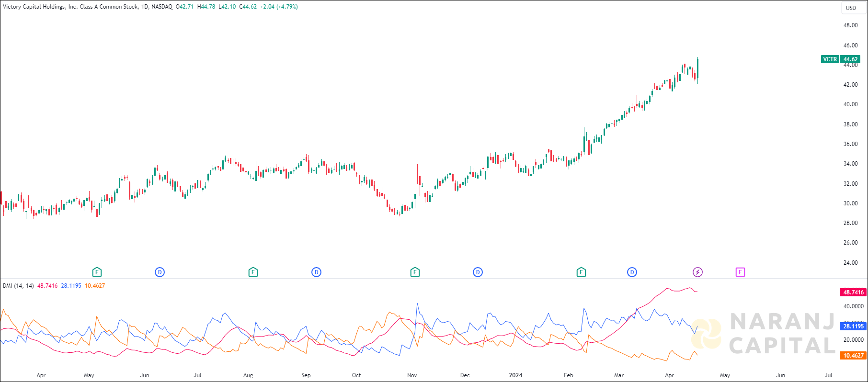The width and height of the screenshot is (868, 382).
Task: Click the +2.04 (+4.79%) change value
Action: 279,7
